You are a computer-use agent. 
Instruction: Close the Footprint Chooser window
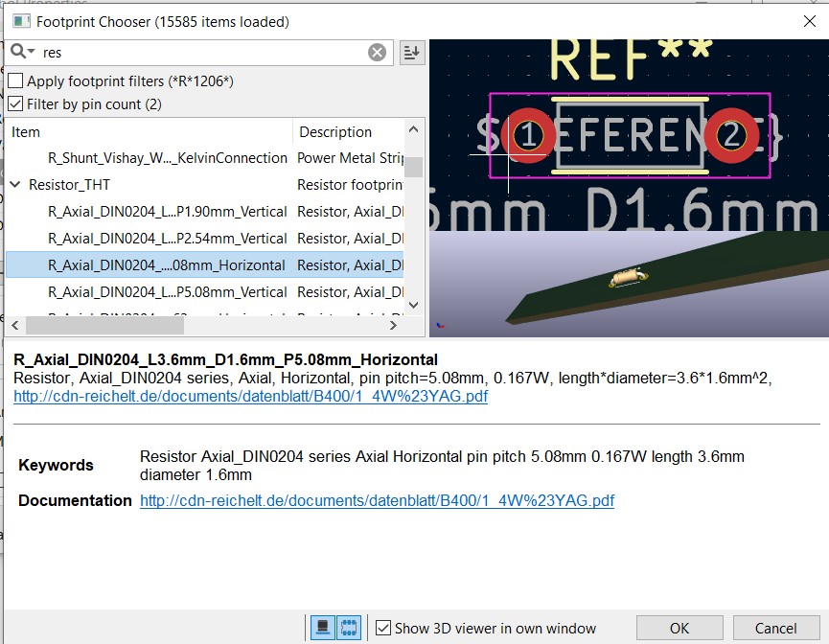click(x=810, y=22)
